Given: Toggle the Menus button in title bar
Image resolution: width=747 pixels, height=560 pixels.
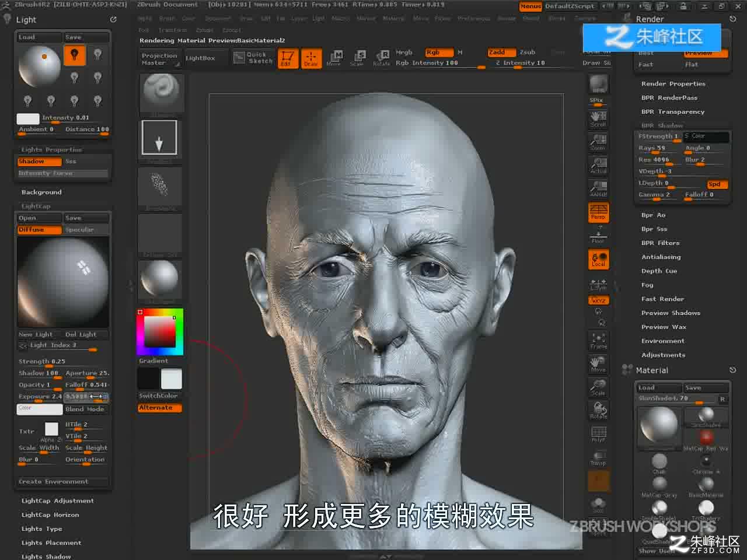Looking at the screenshot, I should [x=530, y=6].
